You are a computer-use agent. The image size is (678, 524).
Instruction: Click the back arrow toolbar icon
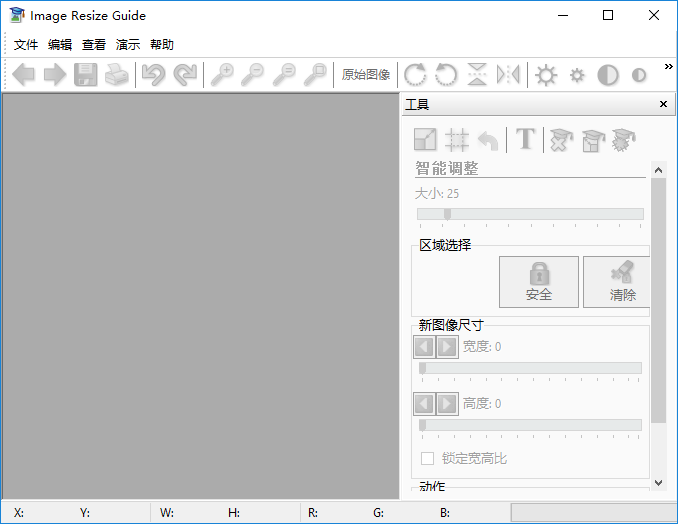click(x=23, y=75)
